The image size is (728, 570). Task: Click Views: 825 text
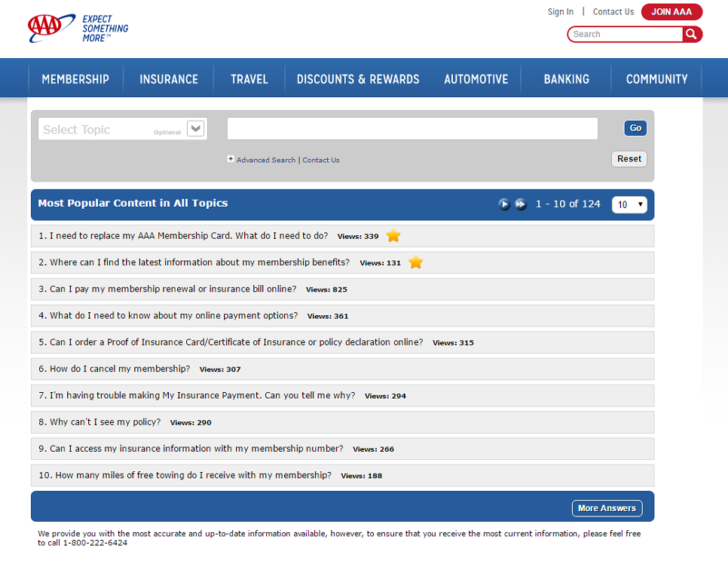click(326, 290)
